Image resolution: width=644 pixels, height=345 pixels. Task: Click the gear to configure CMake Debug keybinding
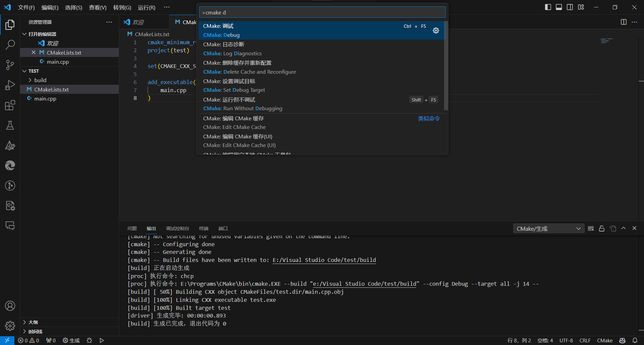pyautogui.click(x=436, y=30)
